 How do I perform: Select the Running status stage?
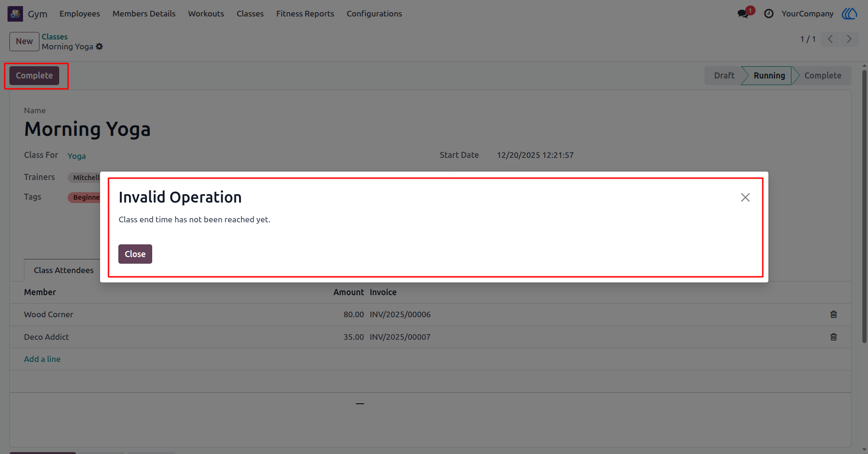pos(769,76)
